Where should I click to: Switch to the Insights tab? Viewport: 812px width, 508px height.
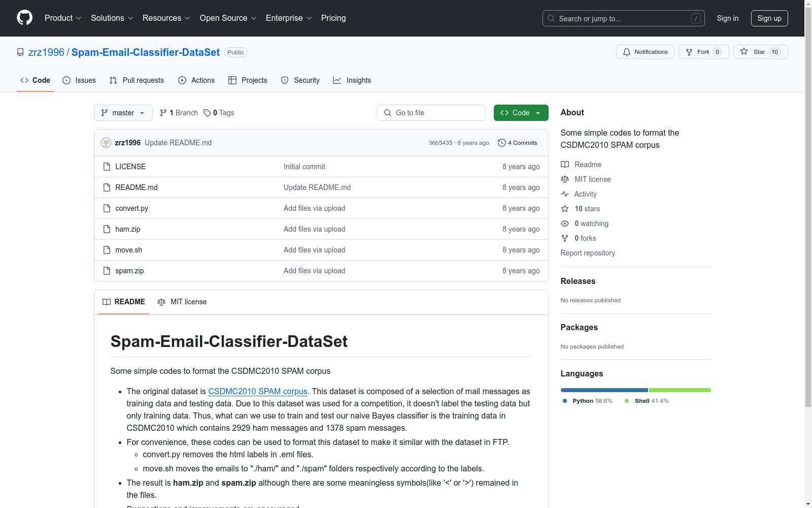352,80
